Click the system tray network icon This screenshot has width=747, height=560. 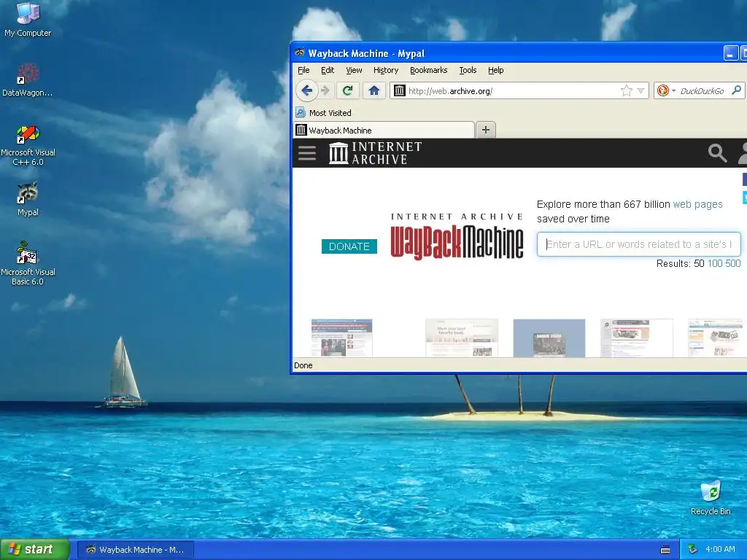[x=693, y=549]
